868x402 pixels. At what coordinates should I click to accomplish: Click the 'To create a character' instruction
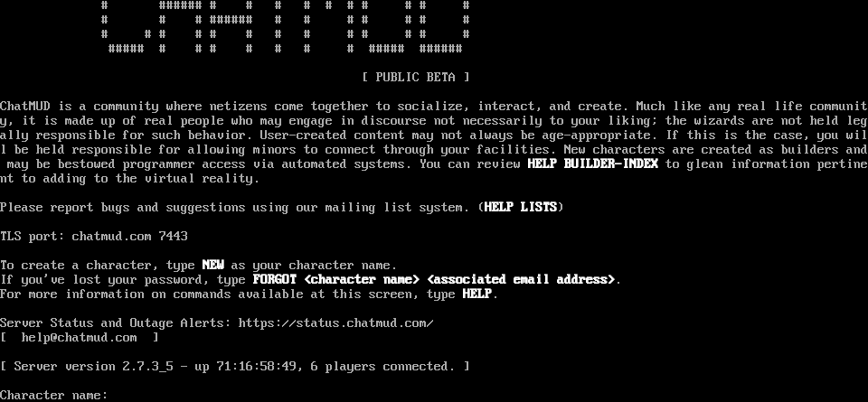point(199,265)
